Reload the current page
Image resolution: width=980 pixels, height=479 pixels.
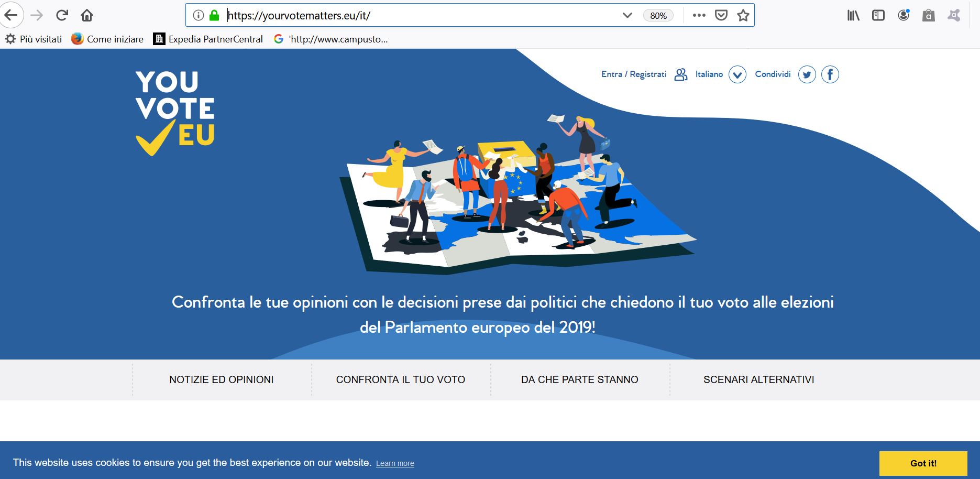62,15
